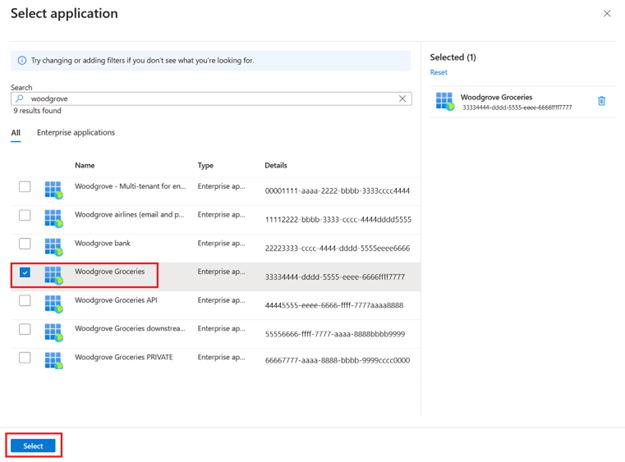The width and height of the screenshot is (625, 462).
Task: Click the Type cell in the Woodgrove bank row
Action: [221, 243]
